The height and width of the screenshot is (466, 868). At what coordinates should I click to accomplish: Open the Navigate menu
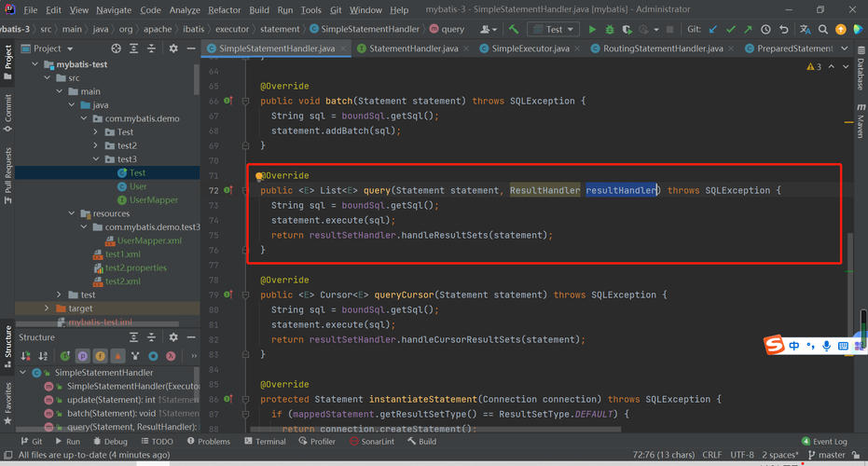point(114,10)
